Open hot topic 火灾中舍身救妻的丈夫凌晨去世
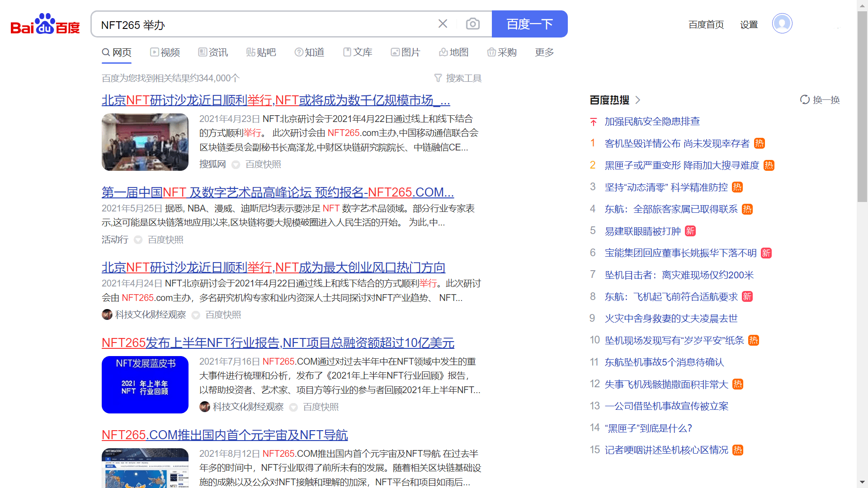Image resolution: width=868 pixels, height=488 pixels. pos(671,318)
